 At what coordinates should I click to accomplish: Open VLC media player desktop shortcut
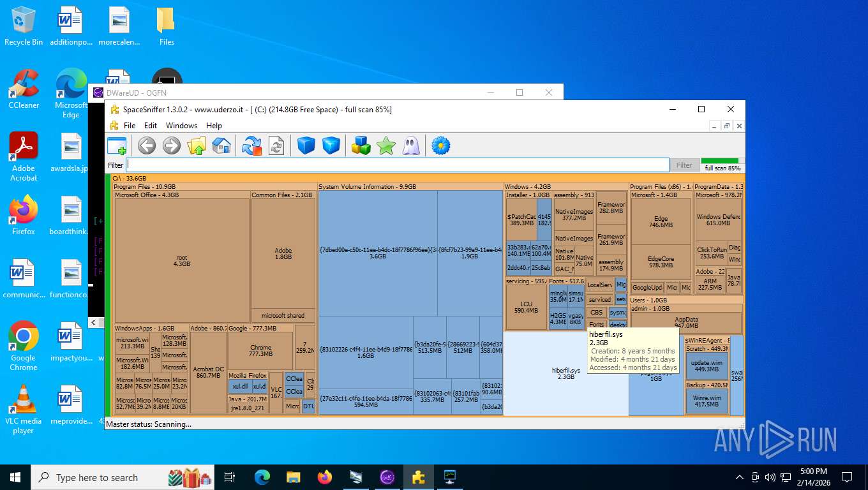24,409
